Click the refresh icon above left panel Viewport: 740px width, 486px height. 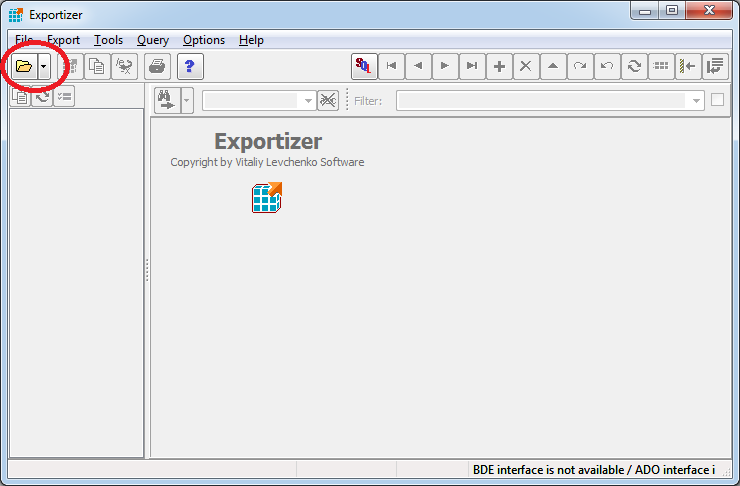coord(42,97)
